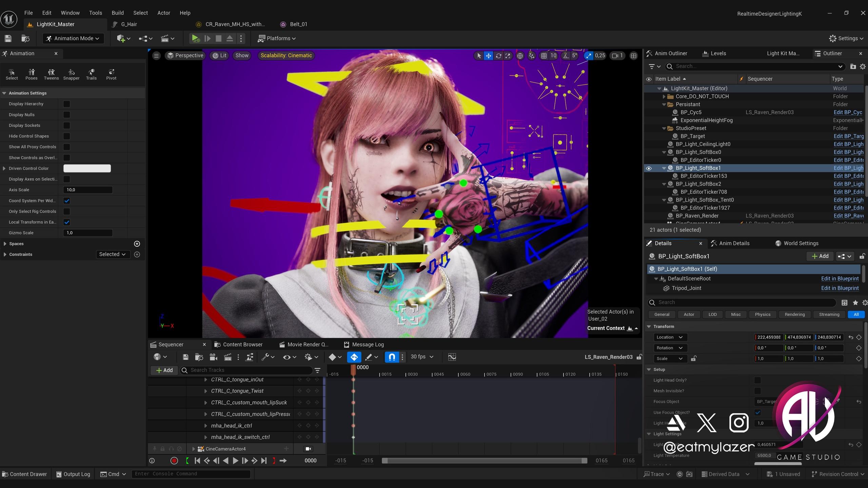Click the red record button in Sequencer
This screenshot has width=868, height=488.
tap(174, 461)
